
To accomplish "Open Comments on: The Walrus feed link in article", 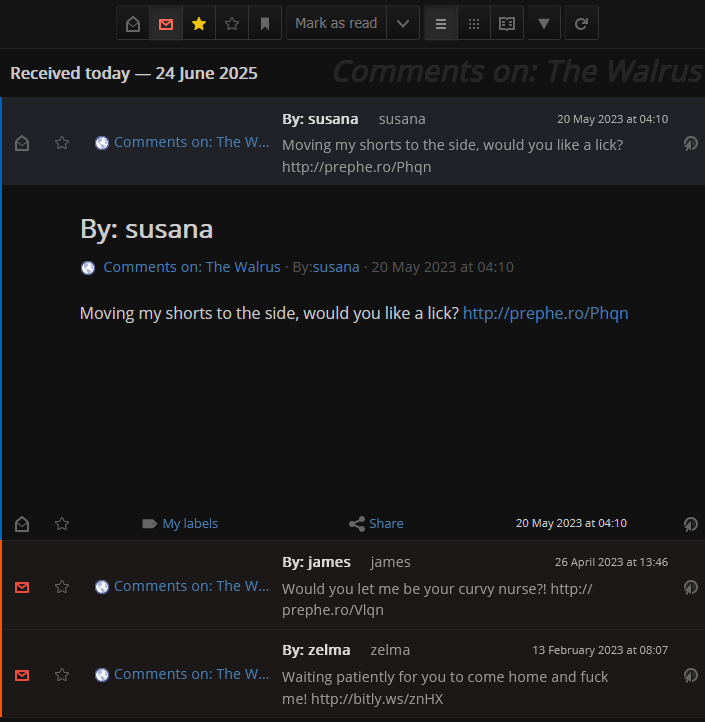I will (x=192, y=267).
